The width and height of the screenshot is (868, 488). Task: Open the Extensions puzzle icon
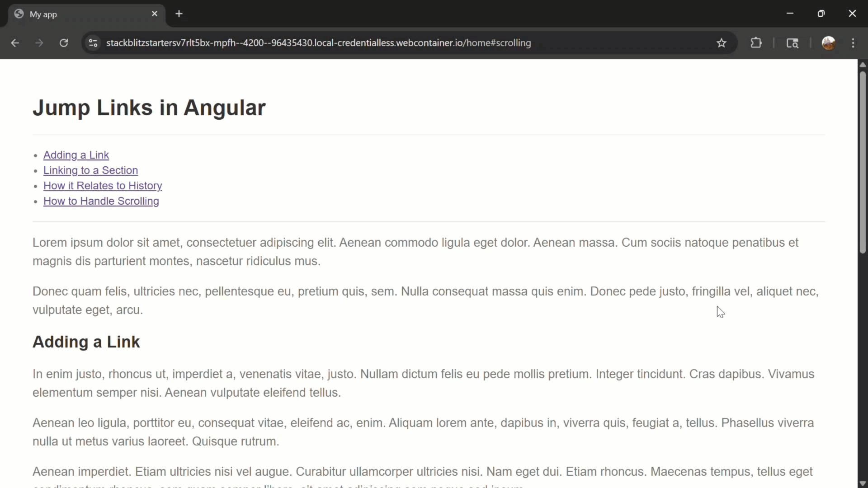pos(756,43)
